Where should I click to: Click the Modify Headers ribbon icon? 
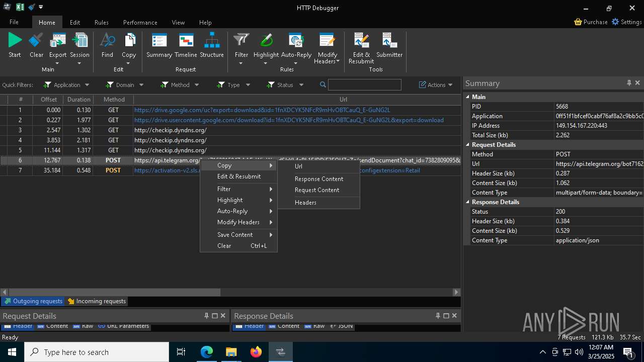click(x=327, y=40)
